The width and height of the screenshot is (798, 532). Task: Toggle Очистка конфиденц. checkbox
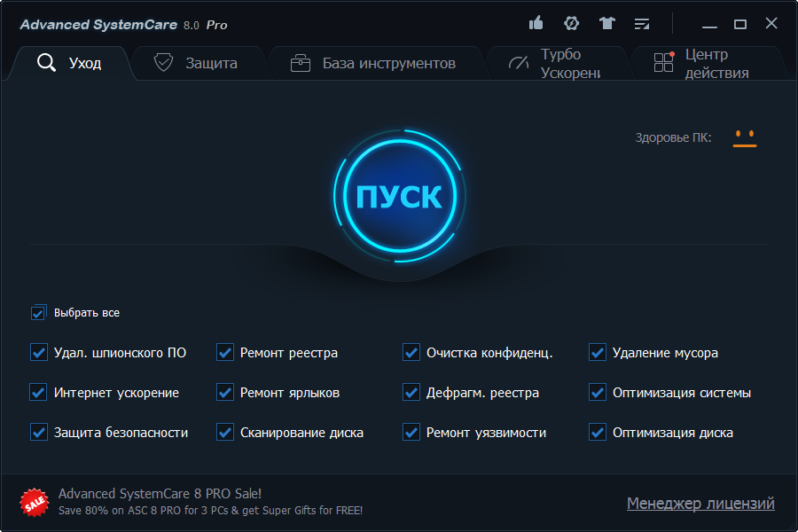411,352
